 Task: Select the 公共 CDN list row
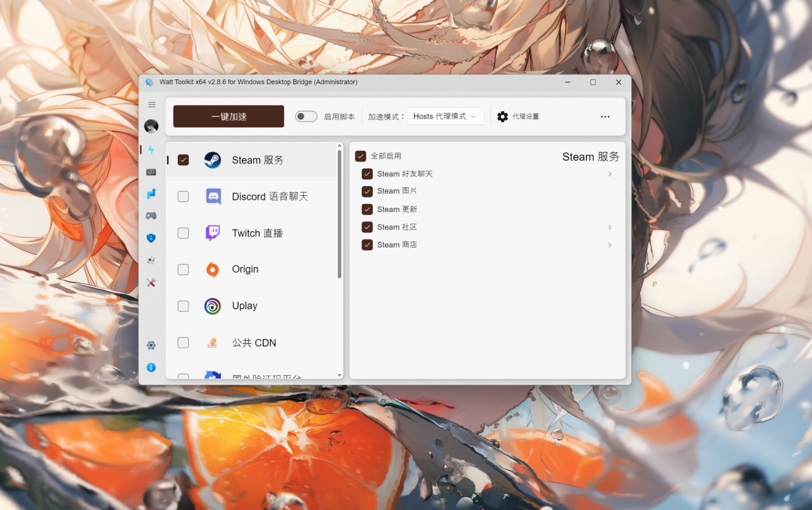pos(252,343)
